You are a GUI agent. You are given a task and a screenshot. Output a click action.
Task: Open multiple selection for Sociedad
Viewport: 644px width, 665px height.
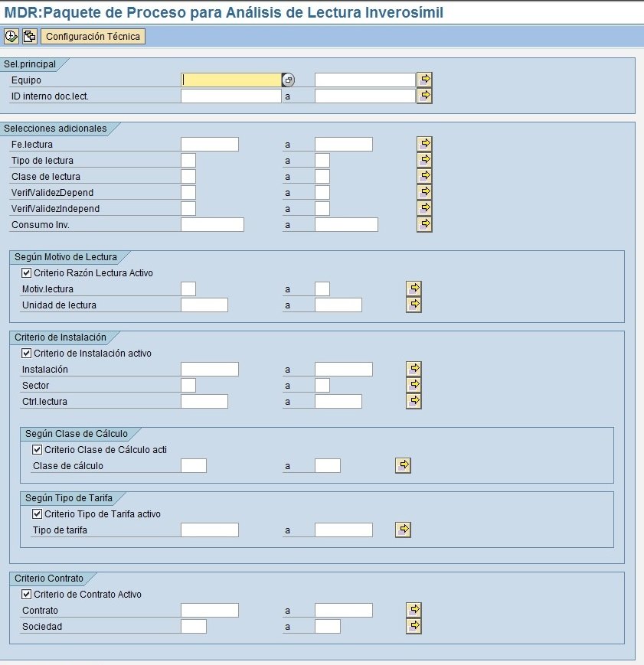[x=414, y=626]
